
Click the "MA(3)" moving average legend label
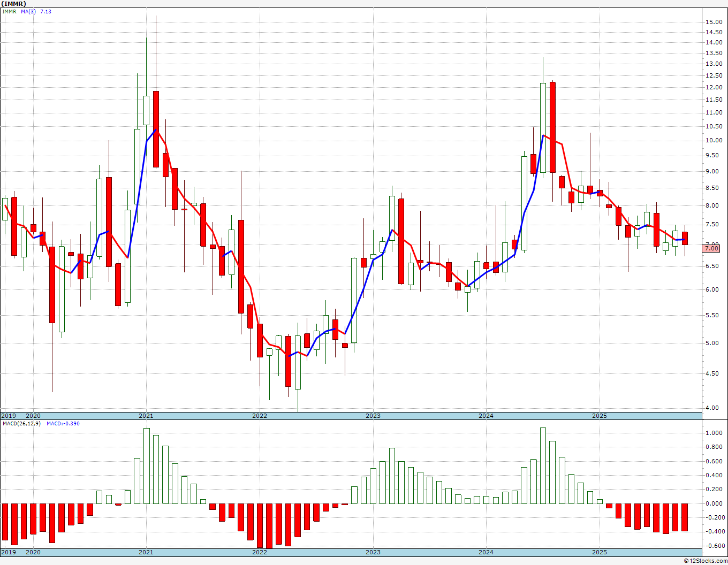[x=28, y=11]
